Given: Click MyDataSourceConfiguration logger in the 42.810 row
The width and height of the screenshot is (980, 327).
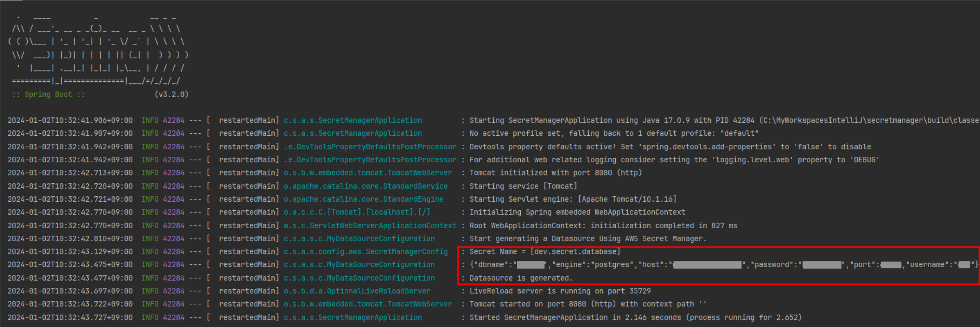Looking at the screenshot, I should (359, 239).
